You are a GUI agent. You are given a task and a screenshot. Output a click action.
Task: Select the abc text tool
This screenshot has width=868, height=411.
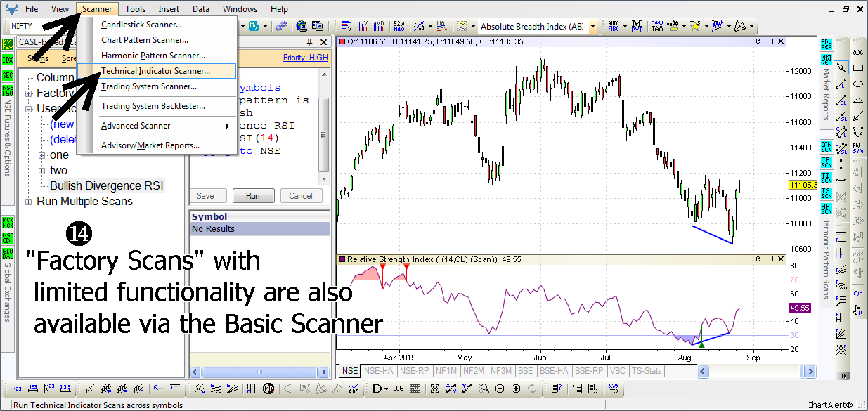tap(858, 51)
